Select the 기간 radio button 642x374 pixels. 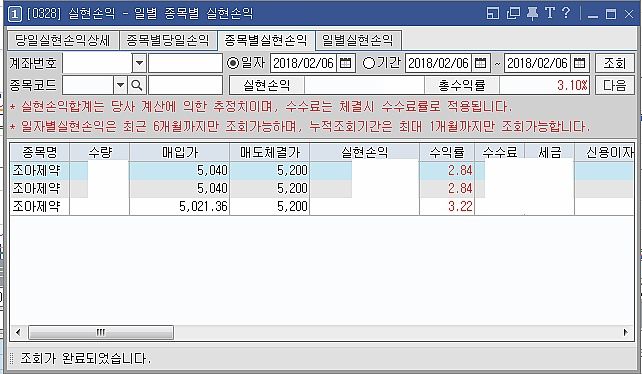pos(368,63)
